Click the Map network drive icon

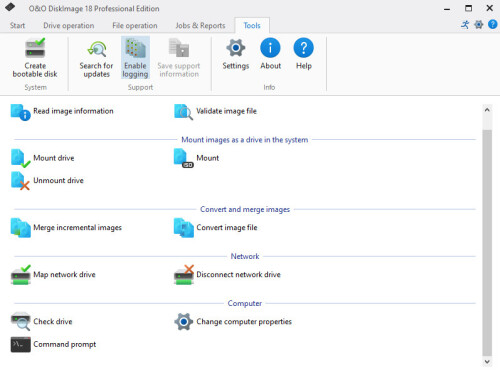pos(21,275)
